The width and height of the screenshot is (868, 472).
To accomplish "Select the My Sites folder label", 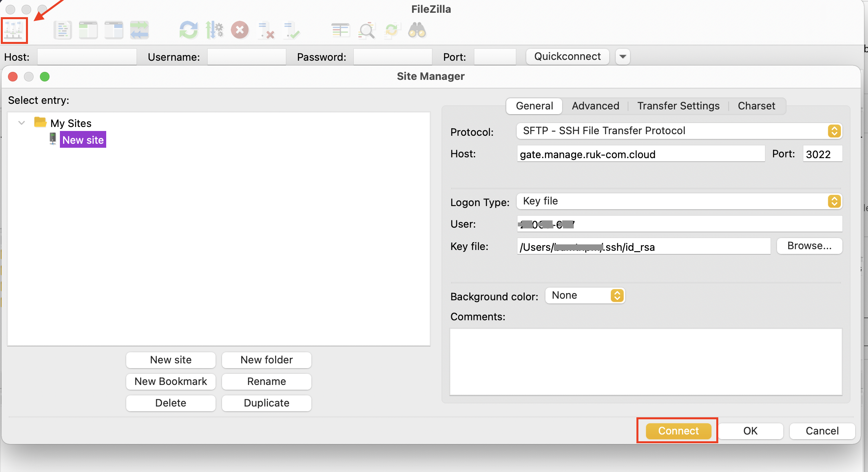I will (x=71, y=123).
